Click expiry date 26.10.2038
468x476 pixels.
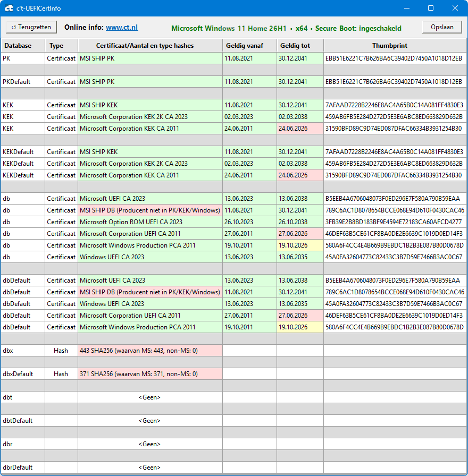[300, 222]
